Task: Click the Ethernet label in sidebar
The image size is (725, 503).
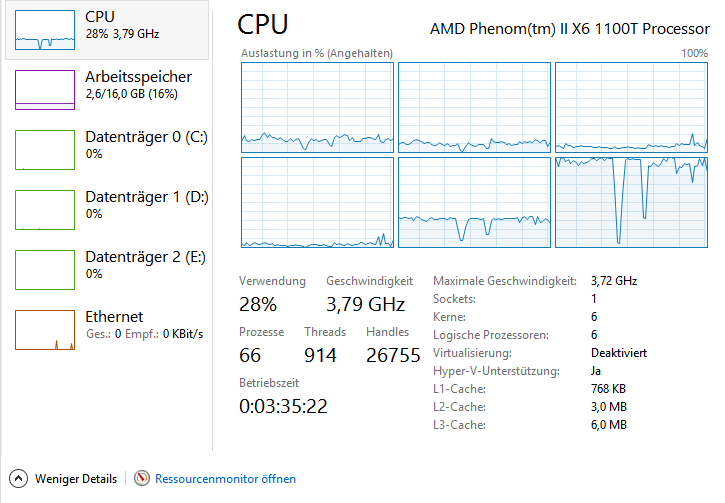Action: 114,317
